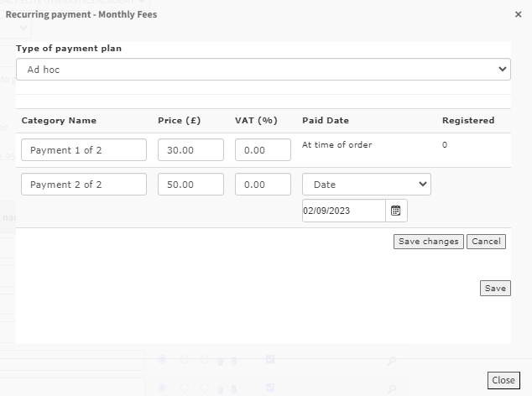
Task: Cancel the payment plan edits
Action: click(x=486, y=242)
